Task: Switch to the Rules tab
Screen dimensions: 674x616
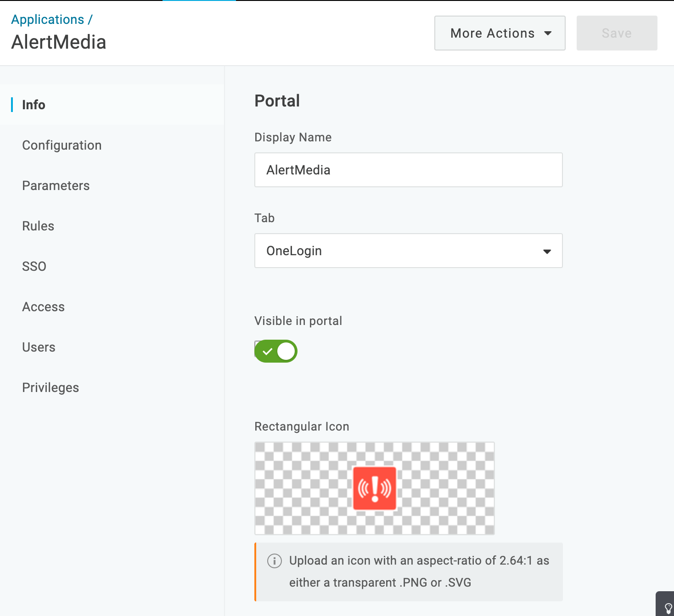Action: [x=38, y=226]
